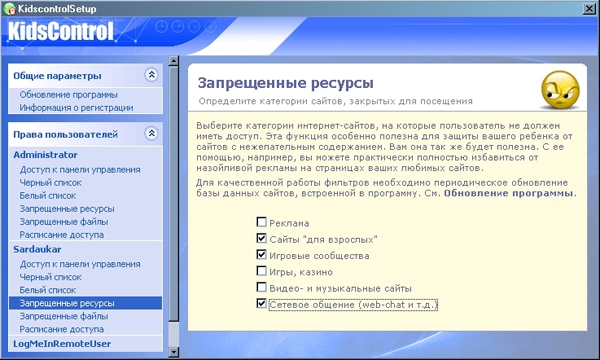
Task: Open Sardaukar's Белый список
Action: point(48,290)
